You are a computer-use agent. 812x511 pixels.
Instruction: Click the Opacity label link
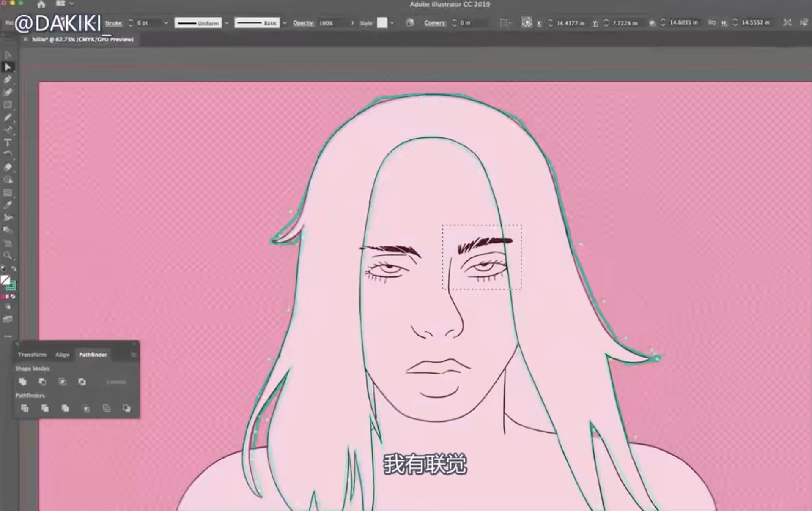[x=303, y=23]
